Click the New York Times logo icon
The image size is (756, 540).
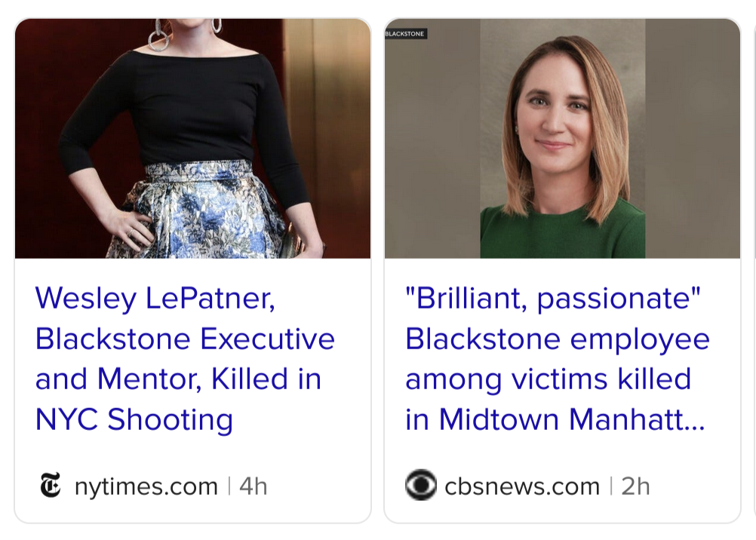point(50,486)
